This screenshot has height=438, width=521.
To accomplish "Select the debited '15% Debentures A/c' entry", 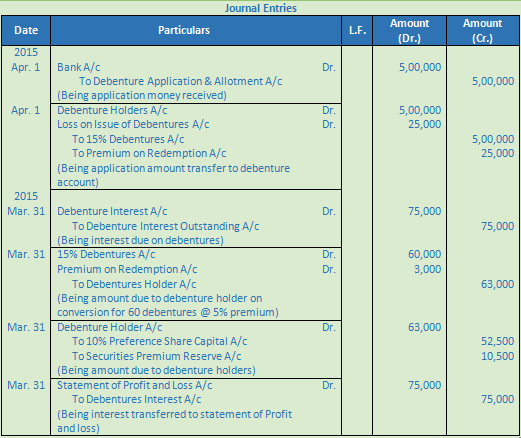I will tap(106, 254).
